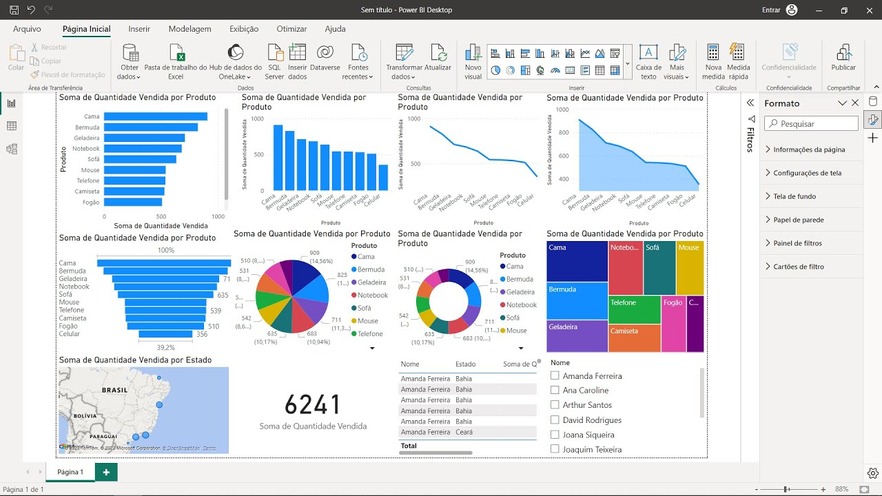Add new page with plus button
The image size is (882, 496).
[x=105, y=471]
